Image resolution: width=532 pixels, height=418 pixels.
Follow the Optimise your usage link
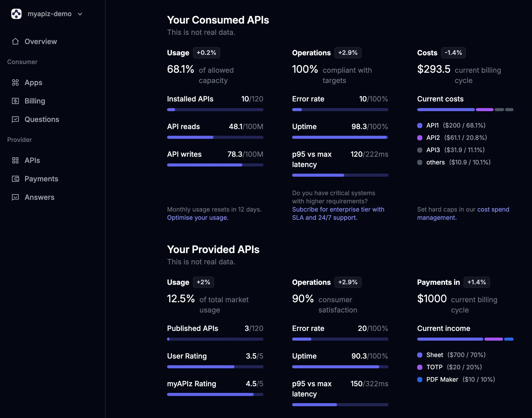(198, 217)
